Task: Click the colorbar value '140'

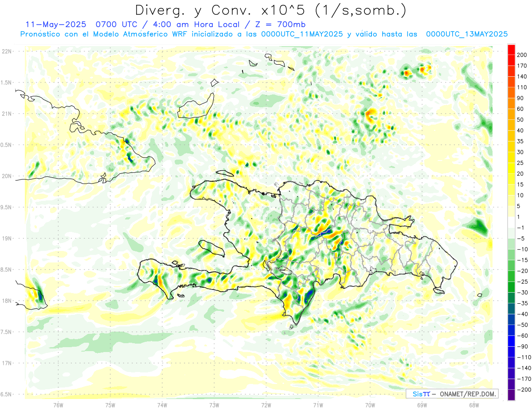Action: (522, 76)
